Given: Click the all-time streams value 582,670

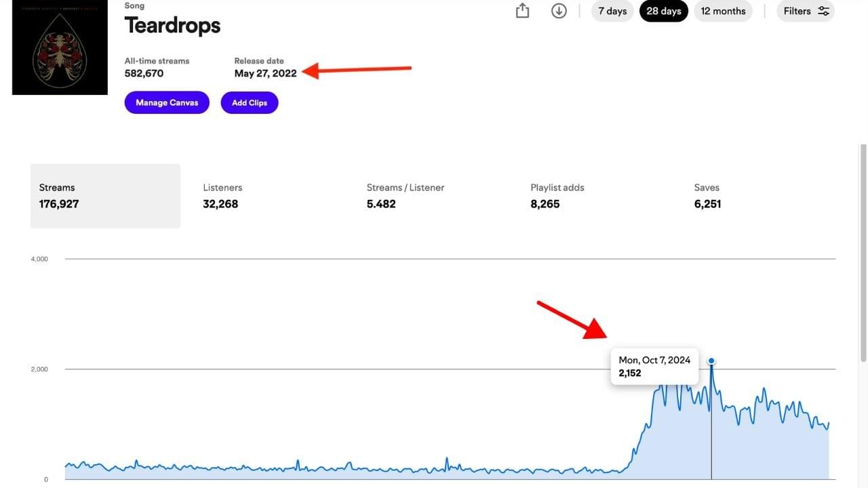Looking at the screenshot, I should click(x=144, y=73).
